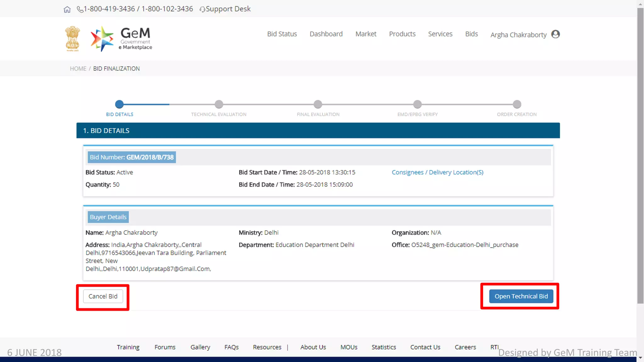
Task: Click the HOME breadcrumb link
Action: click(x=78, y=69)
